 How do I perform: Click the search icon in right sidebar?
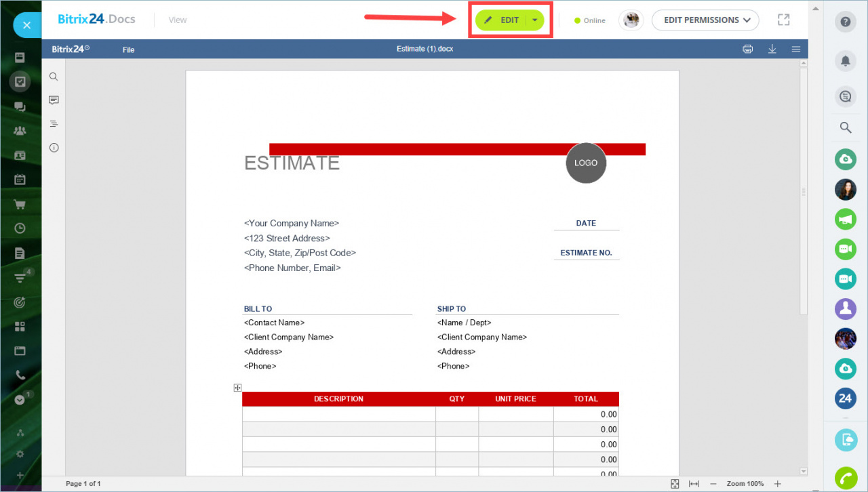(846, 127)
